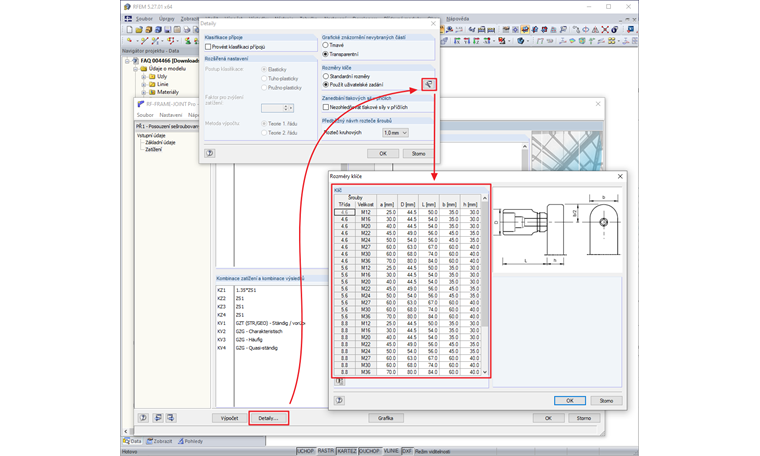Click the key table scroll-down arrow
Image resolution: width=760 pixels, height=456 pixels.
(485, 372)
